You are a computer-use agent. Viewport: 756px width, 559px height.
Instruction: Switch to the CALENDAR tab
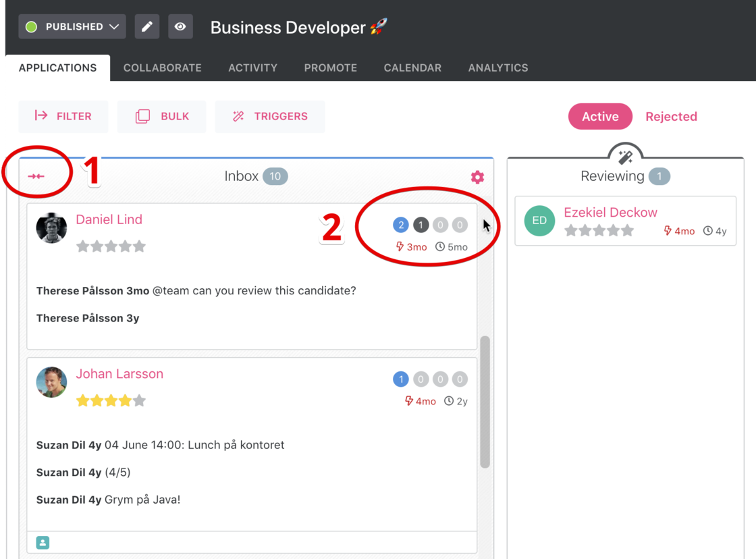[412, 68]
